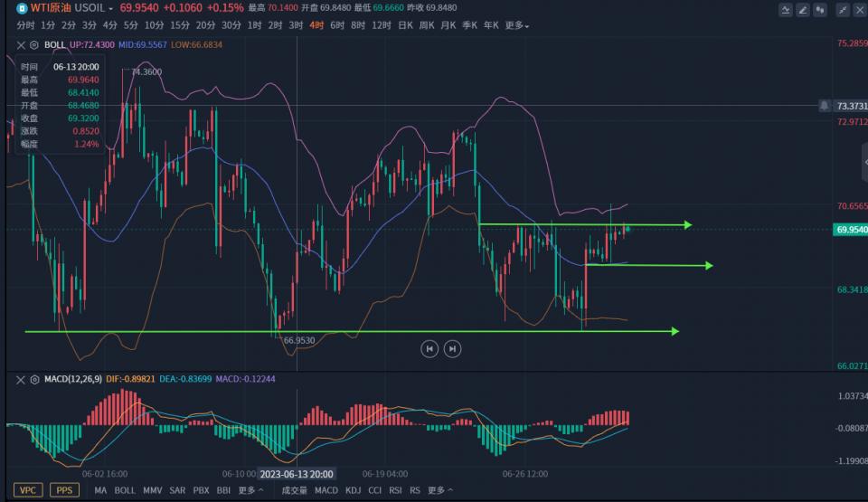Enable the SAR overlay indicator
Viewport: 868px width, 502px height.
click(177, 490)
